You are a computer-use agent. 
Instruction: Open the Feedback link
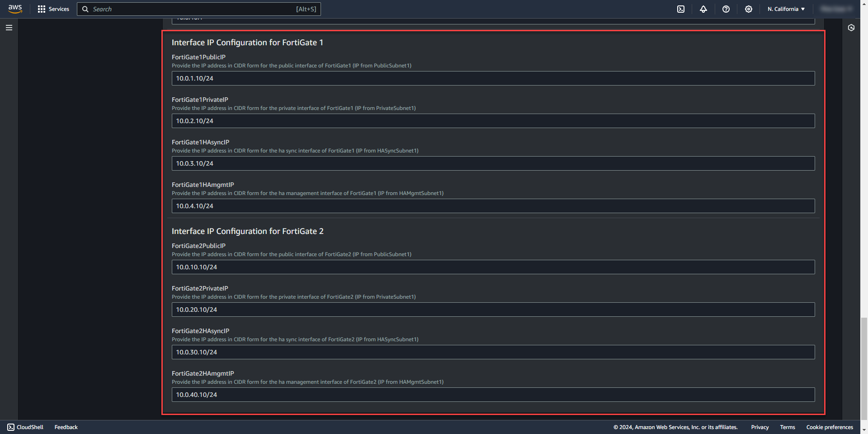click(66, 427)
